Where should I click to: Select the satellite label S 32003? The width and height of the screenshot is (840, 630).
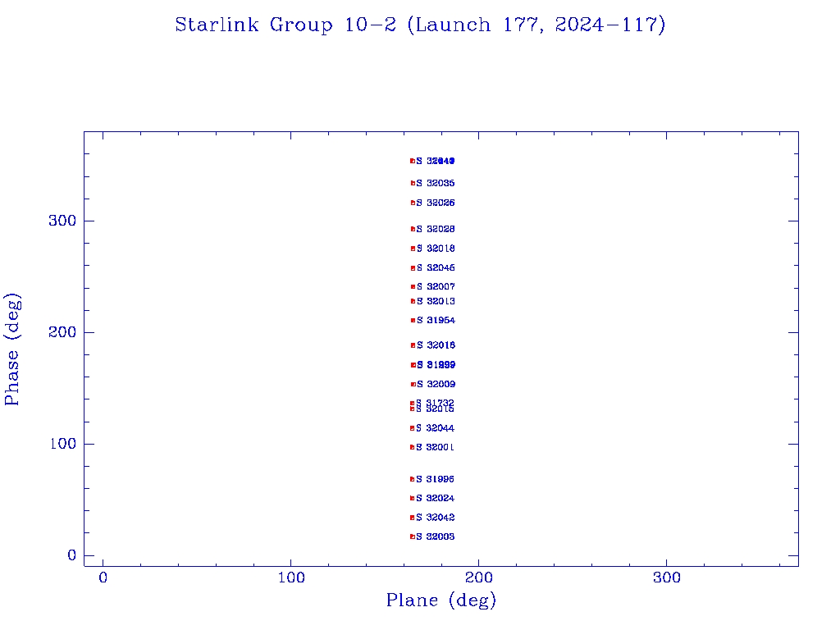[x=435, y=536]
